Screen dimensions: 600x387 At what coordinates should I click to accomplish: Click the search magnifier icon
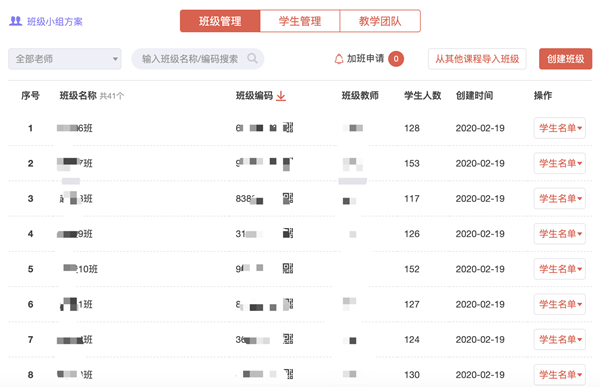point(252,59)
